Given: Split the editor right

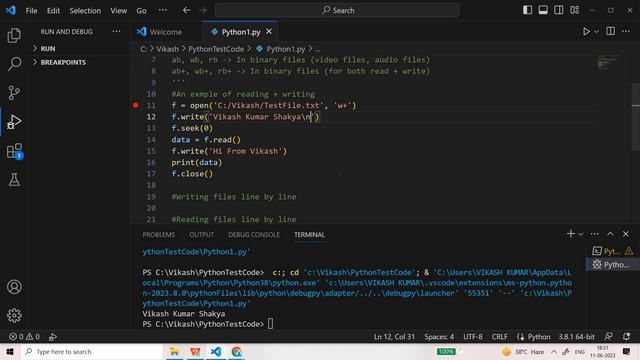Looking at the screenshot, I should pyautogui.click(x=611, y=31).
